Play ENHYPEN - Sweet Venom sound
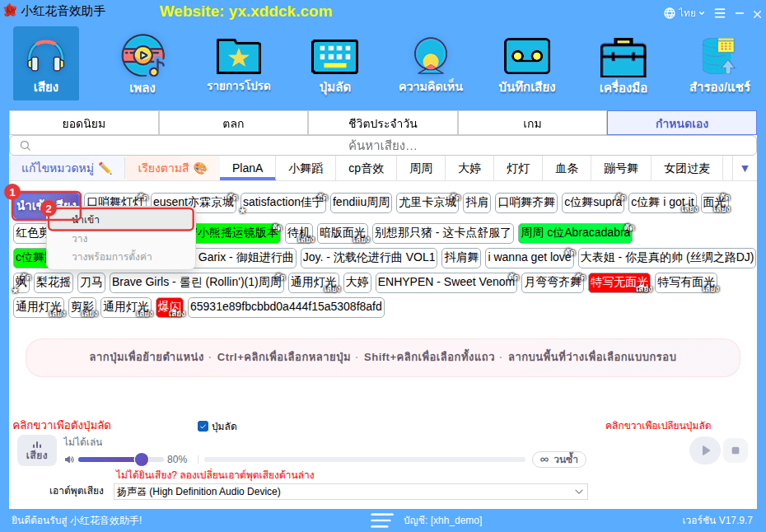766x532 pixels. pos(446,282)
